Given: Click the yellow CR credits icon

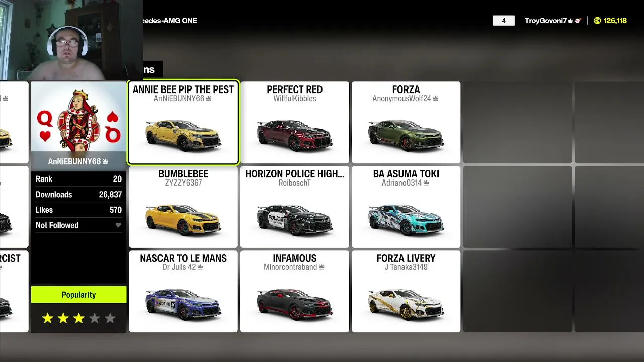Looking at the screenshot, I should pos(597,21).
